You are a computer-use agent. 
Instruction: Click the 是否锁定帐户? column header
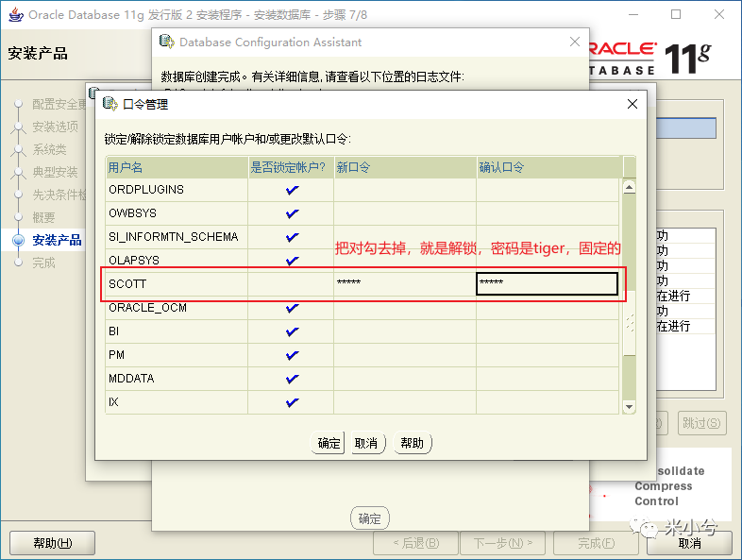(x=291, y=167)
